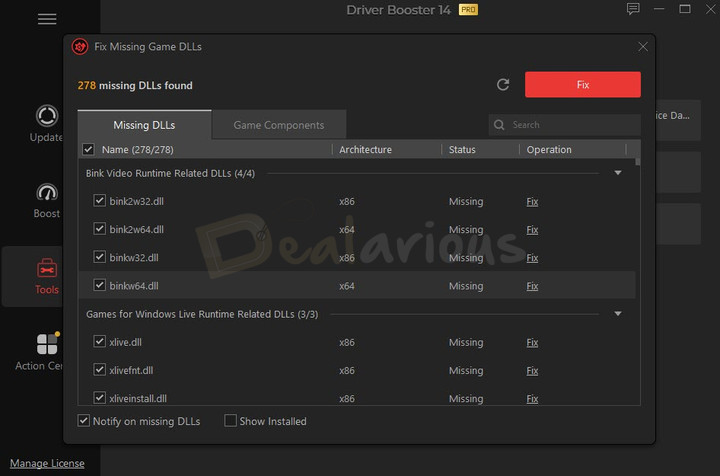Image resolution: width=720 pixels, height=476 pixels.
Task: Switch to the Missing DLLs tab
Action: 144,125
